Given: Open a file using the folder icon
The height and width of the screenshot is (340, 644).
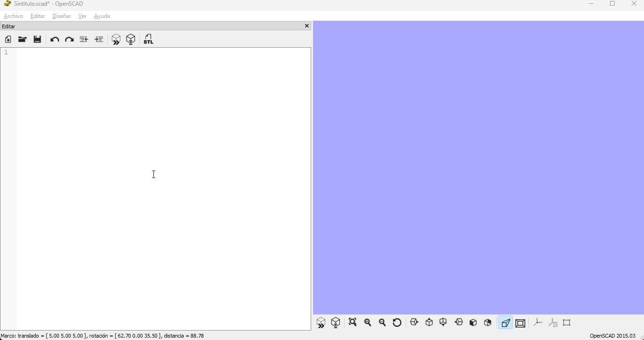Looking at the screenshot, I should (x=22, y=40).
